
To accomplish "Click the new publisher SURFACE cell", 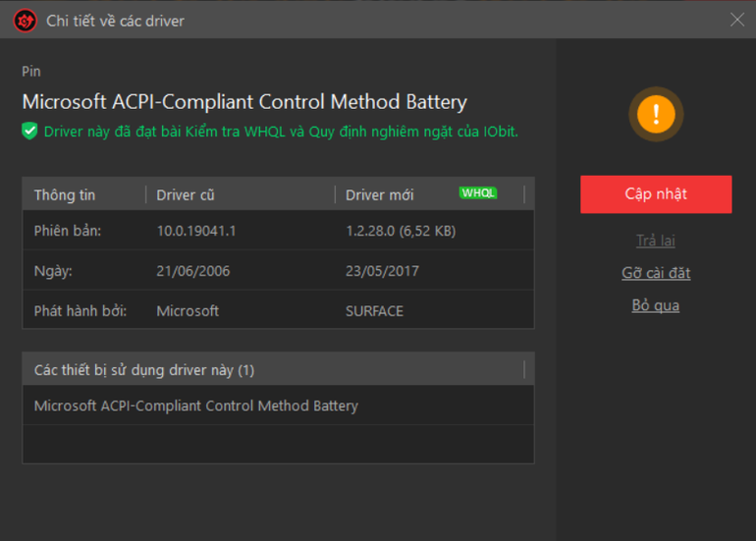I will coord(374,311).
